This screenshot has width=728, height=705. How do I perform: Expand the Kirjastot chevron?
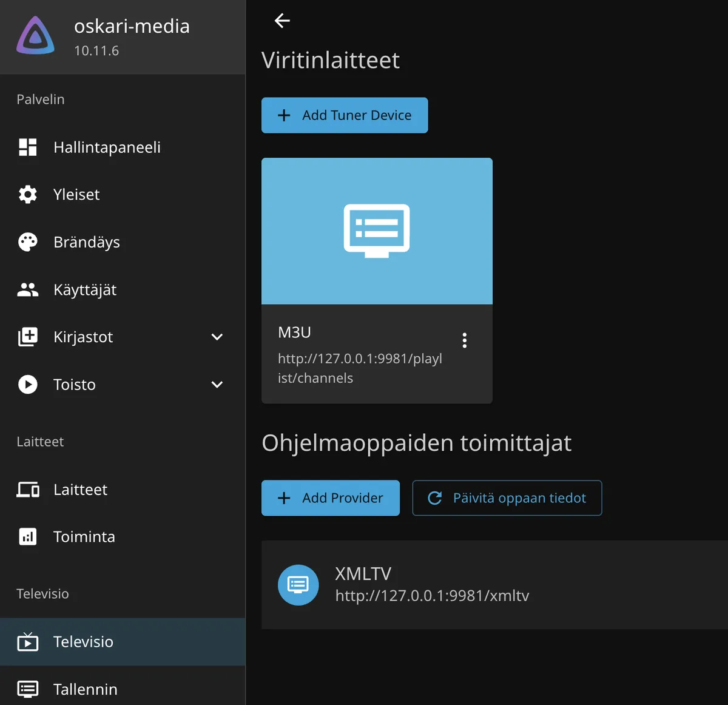[217, 337]
